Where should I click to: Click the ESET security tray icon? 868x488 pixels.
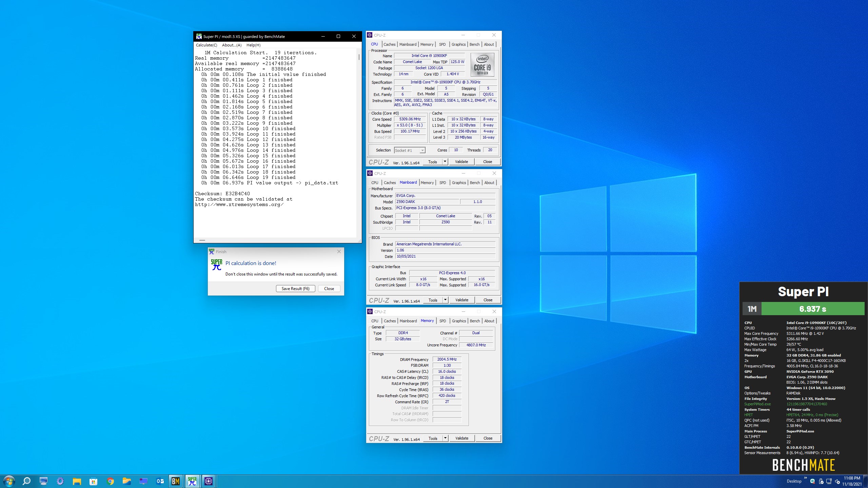click(812, 481)
